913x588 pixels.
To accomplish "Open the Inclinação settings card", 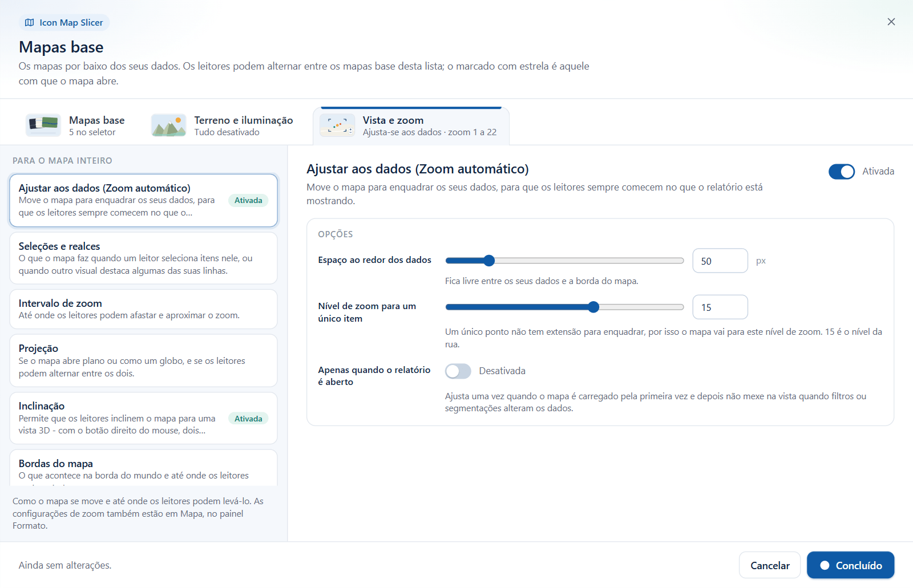I will [x=143, y=418].
